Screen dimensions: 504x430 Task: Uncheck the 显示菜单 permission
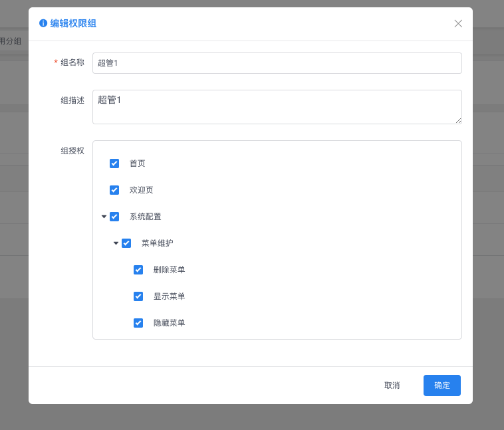pos(138,296)
